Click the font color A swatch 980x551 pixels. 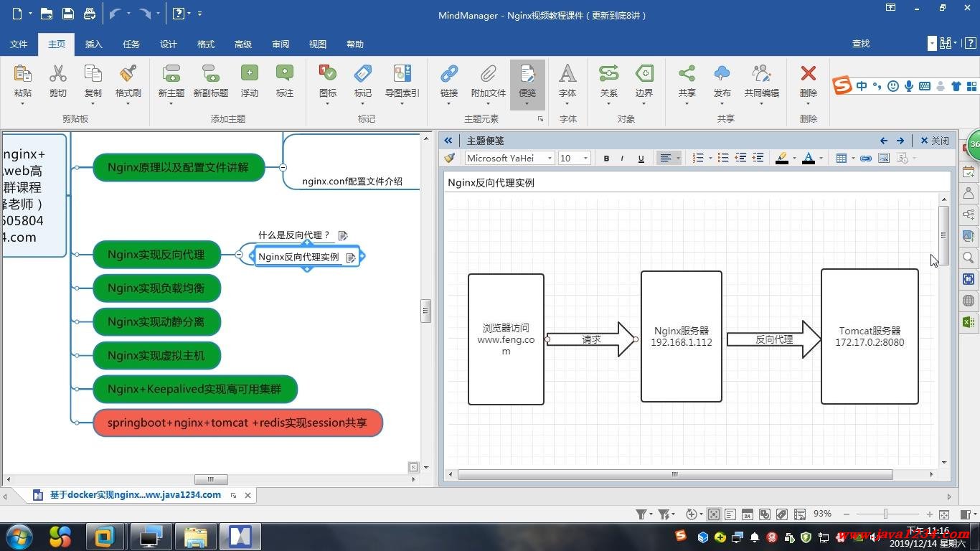[809, 158]
